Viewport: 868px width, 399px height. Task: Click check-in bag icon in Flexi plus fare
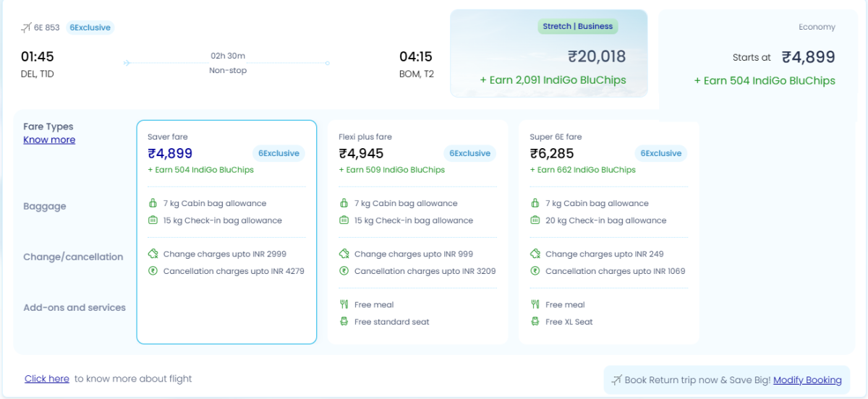click(344, 220)
